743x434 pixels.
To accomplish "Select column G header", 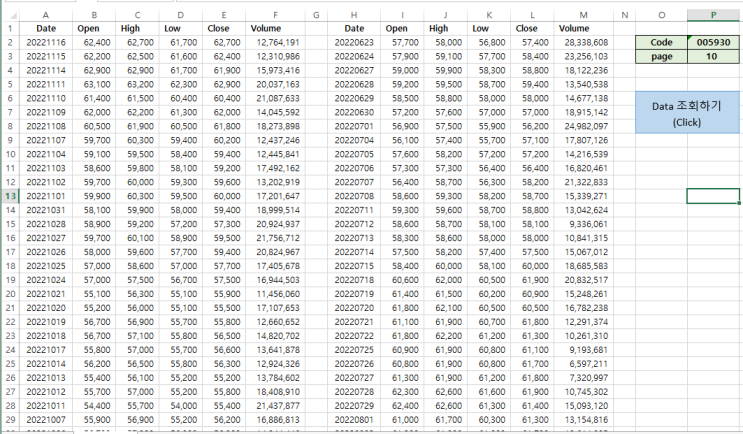I will tap(316, 15).
